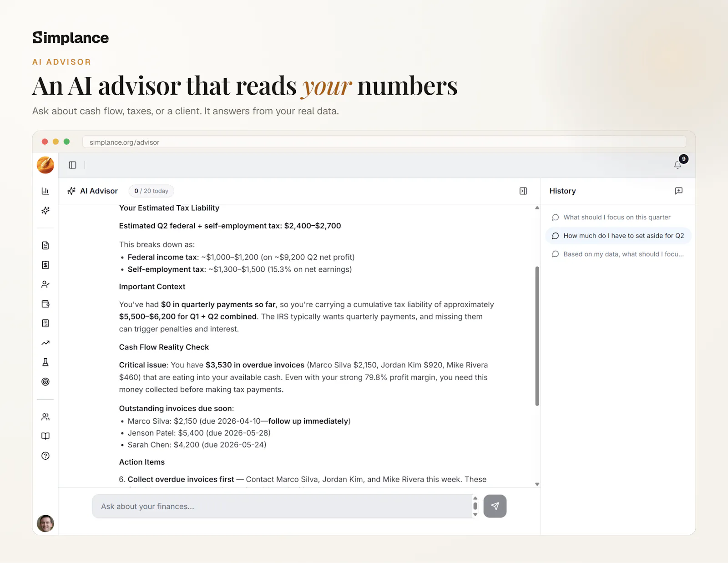Viewport: 728px width, 563px height.
Task: Click the paper-plane send button
Action: [x=495, y=506]
